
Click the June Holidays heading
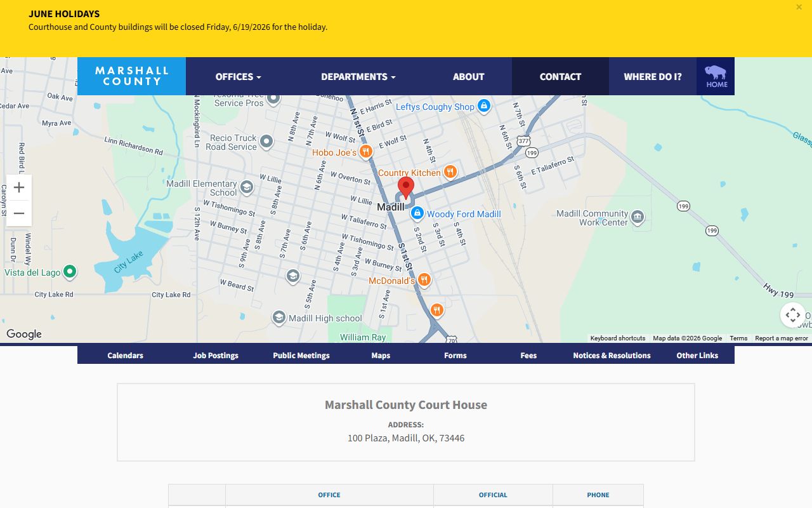[x=64, y=14]
